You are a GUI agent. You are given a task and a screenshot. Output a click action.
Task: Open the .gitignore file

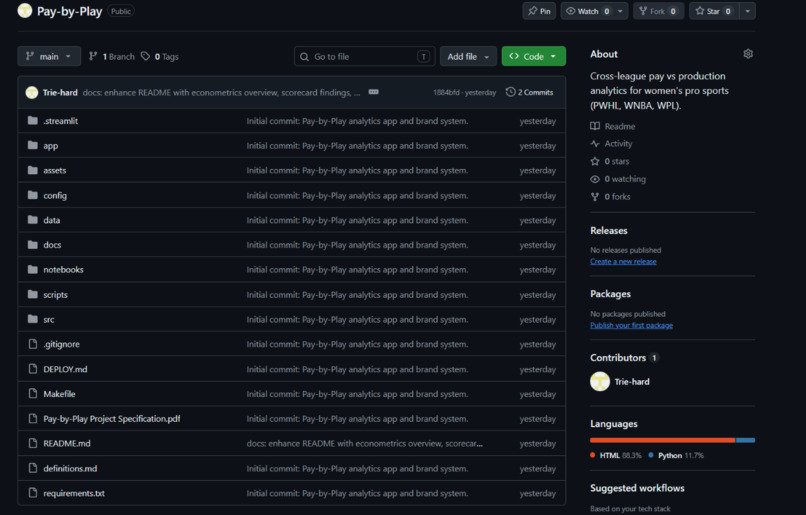coord(61,344)
